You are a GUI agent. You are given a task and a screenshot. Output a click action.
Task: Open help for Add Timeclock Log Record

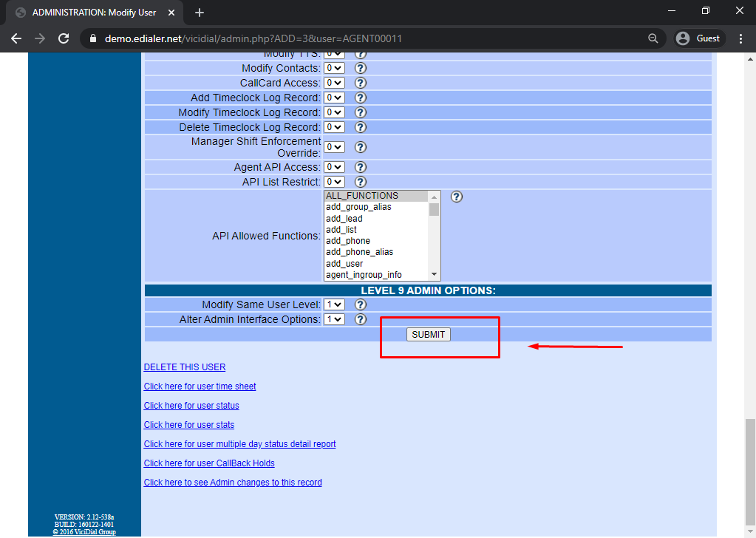pos(360,98)
